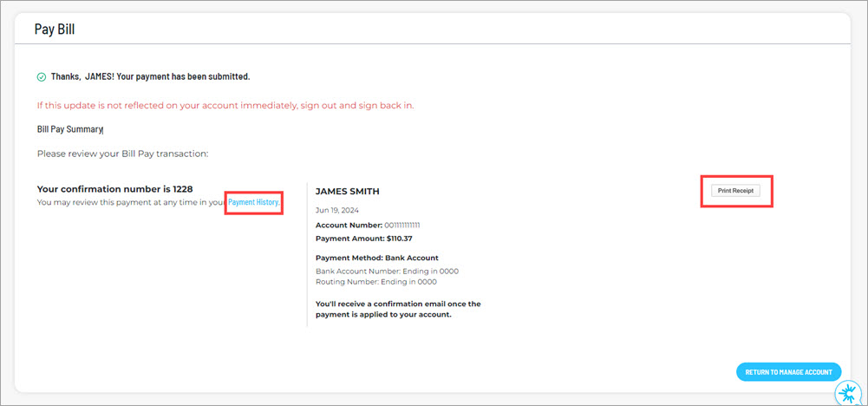Click the green success checkmark icon

(42, 77)
